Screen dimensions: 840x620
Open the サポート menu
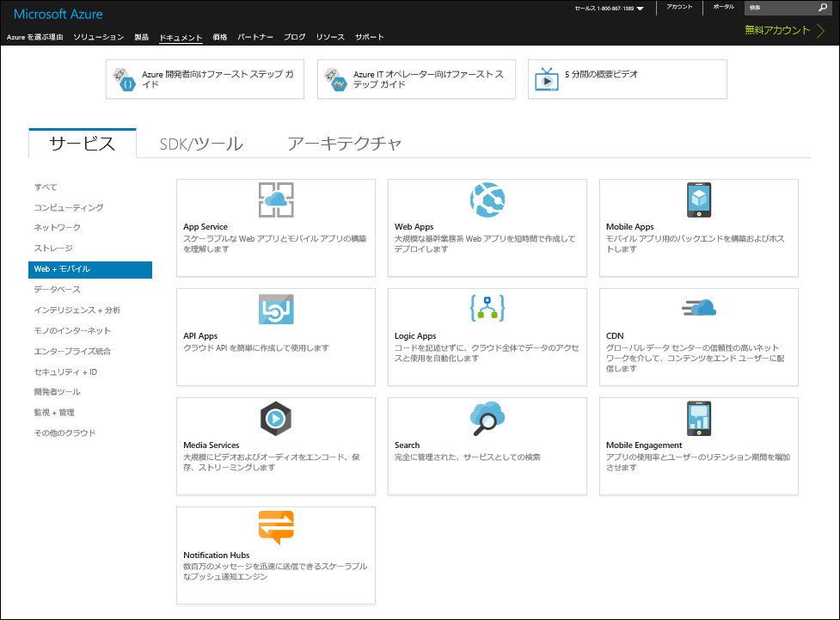[370, 37]
